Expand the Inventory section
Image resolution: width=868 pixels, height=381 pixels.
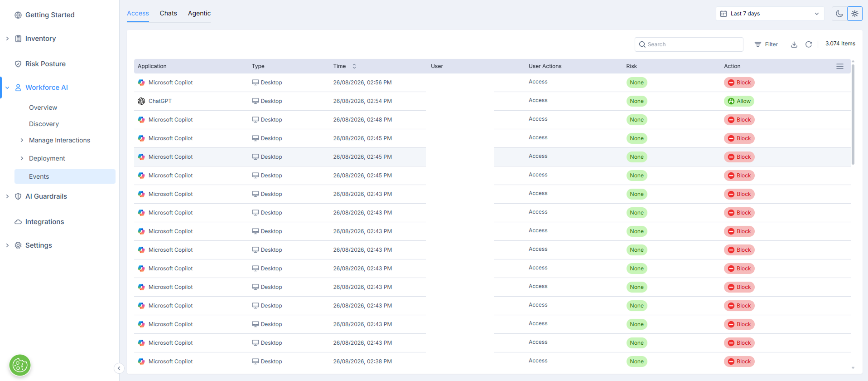tap(7, 39)
